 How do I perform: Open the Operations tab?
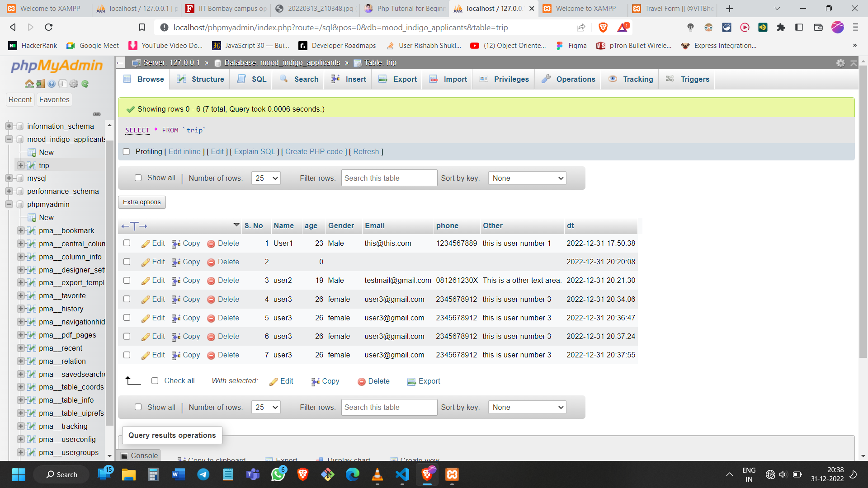click(x=569, y=79)
